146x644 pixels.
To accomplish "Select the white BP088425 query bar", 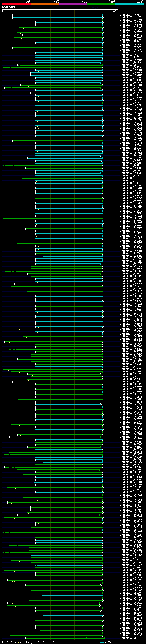I will coord(60,9).
